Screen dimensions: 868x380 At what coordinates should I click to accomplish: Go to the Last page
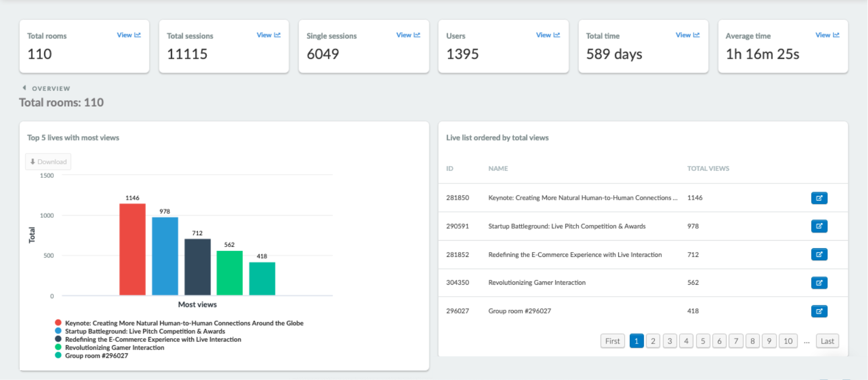[827, 341]
